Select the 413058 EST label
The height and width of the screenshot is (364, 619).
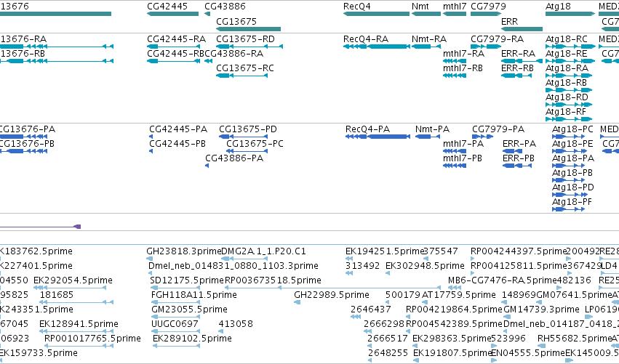point(236,324)
